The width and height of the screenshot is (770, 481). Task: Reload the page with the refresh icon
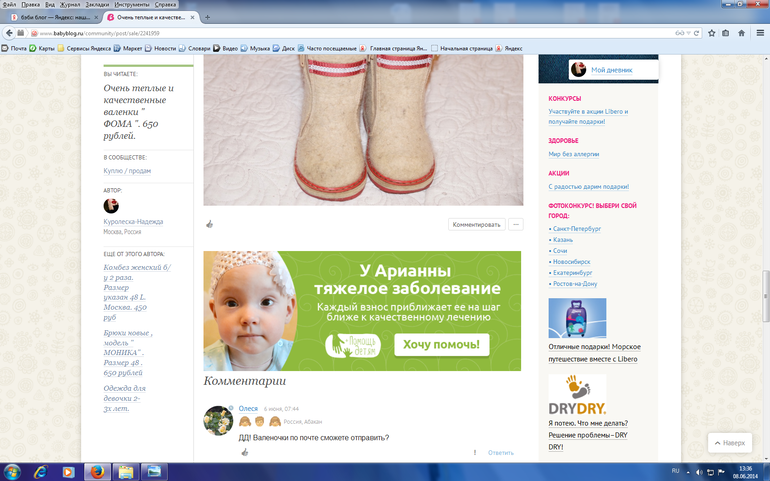coord(696,33)
